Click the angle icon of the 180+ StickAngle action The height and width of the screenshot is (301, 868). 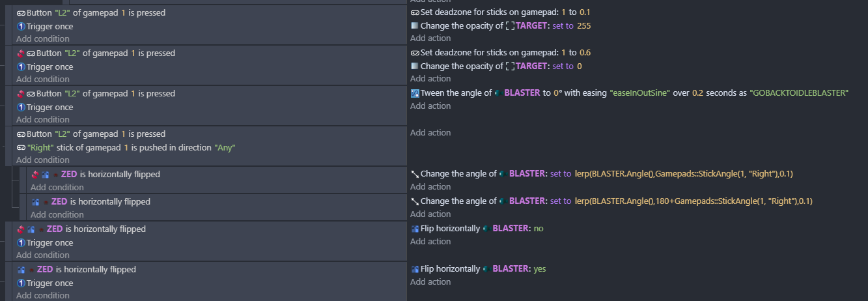pos(415,201)
